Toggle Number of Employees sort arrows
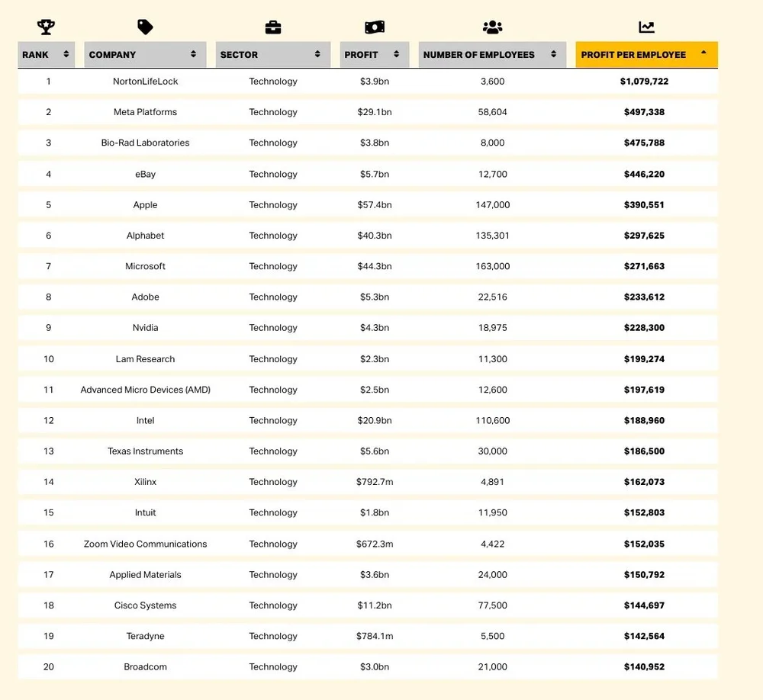 (x=553, y=54)
